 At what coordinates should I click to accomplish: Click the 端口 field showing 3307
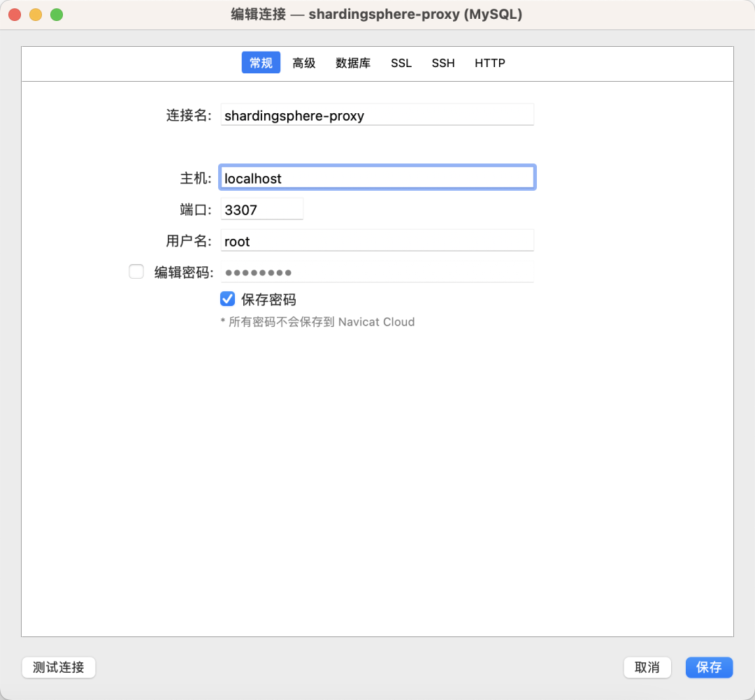pyautogui.click(x=262, y=210)
